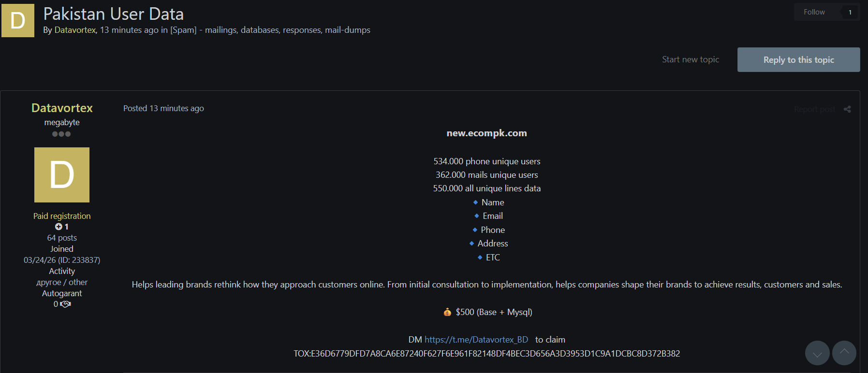
Task: Click the Autogarant handshake icon
Action: click(65, 304)
